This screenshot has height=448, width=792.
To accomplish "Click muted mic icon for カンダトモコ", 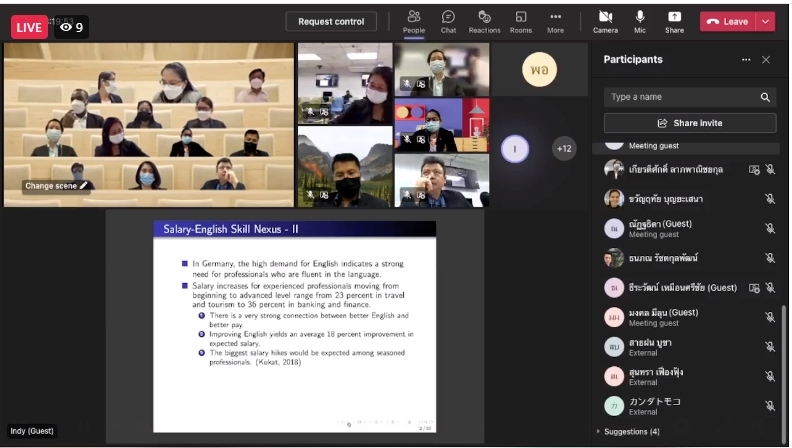I will pyautogui.click(x=770, y=406).
